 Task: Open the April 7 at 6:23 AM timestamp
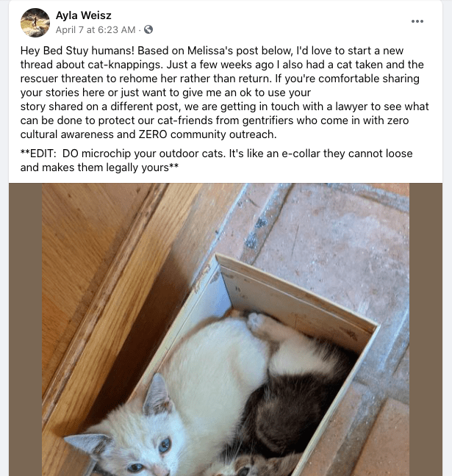[96, 29]
